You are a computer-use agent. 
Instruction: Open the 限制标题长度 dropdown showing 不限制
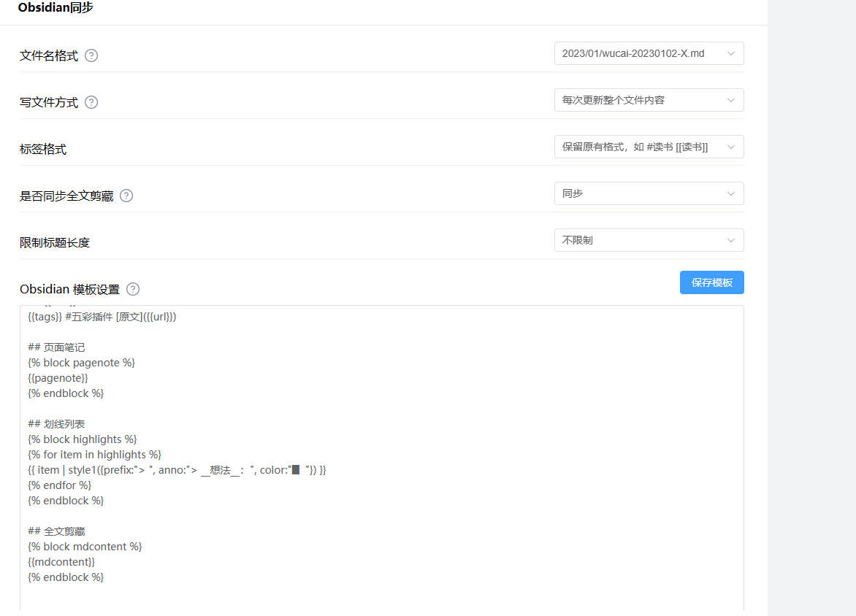click(649, 240)
